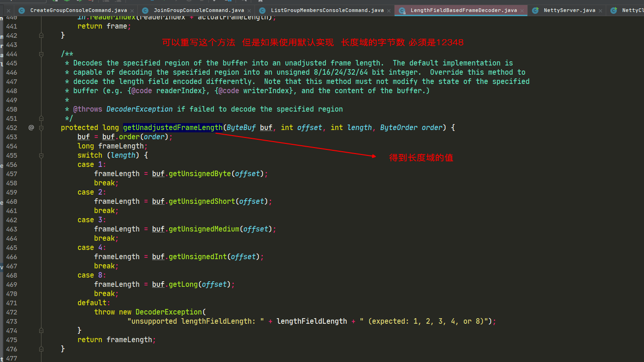Click the 'unsupported lengthFieldLength' string literal
This screenshot has width=644, height=362.
195,321
